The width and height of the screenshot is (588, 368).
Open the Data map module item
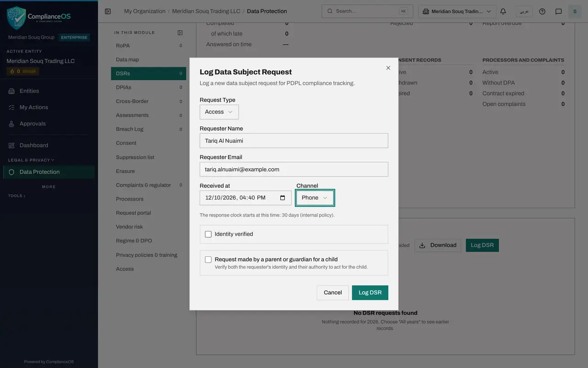pyautogui.click(x=148, y=59)
